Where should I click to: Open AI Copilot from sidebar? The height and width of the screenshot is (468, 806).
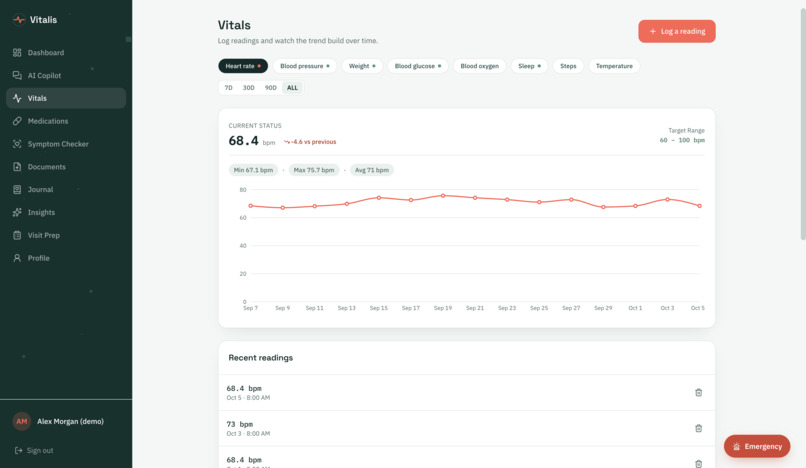(x=66, y=75)
